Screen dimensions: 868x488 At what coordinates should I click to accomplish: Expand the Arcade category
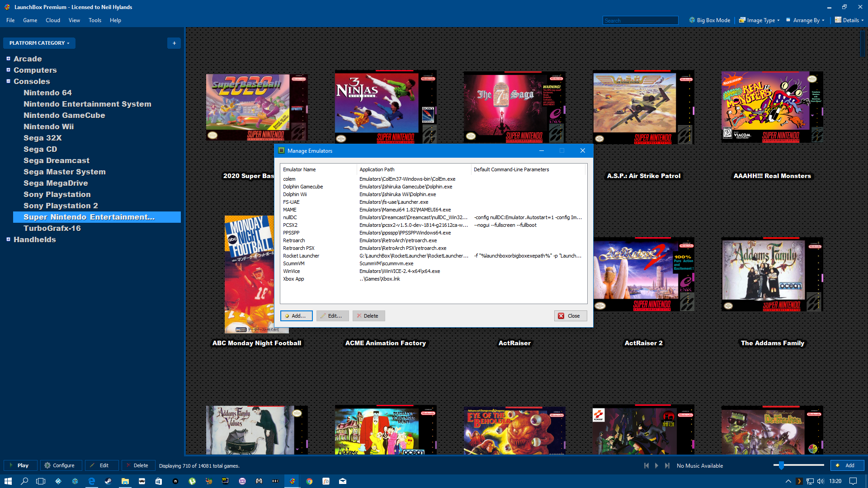tap(8, 59)
